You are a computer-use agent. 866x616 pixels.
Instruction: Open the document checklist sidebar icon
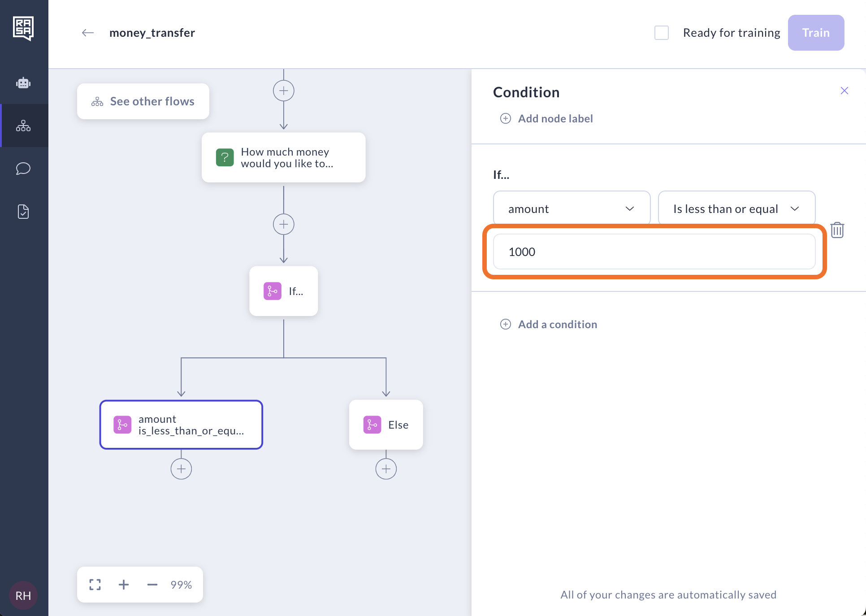[23, 212]
